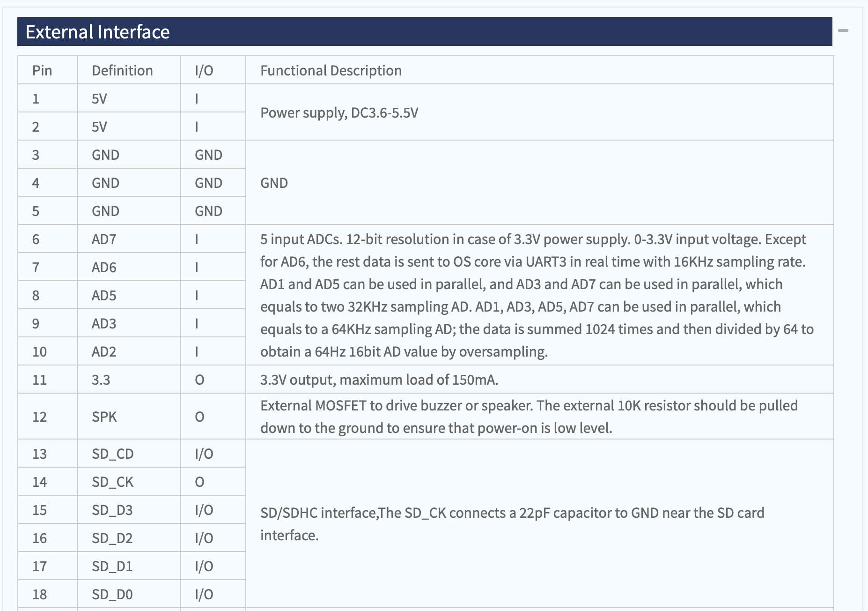The height and width of the screenshot is (611, 868).
Task: Select the SPK definition cell
Action: click(x=129, y=417)
